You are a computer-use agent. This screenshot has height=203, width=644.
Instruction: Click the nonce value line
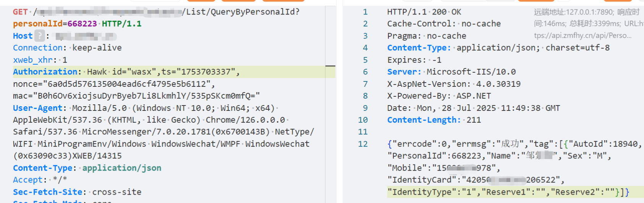114,84
